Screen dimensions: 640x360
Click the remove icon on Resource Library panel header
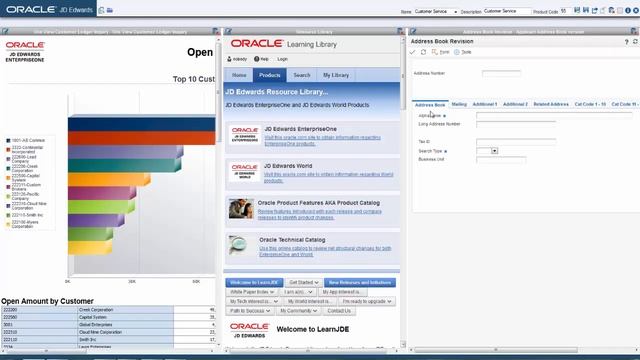click(x=400, y=31)
